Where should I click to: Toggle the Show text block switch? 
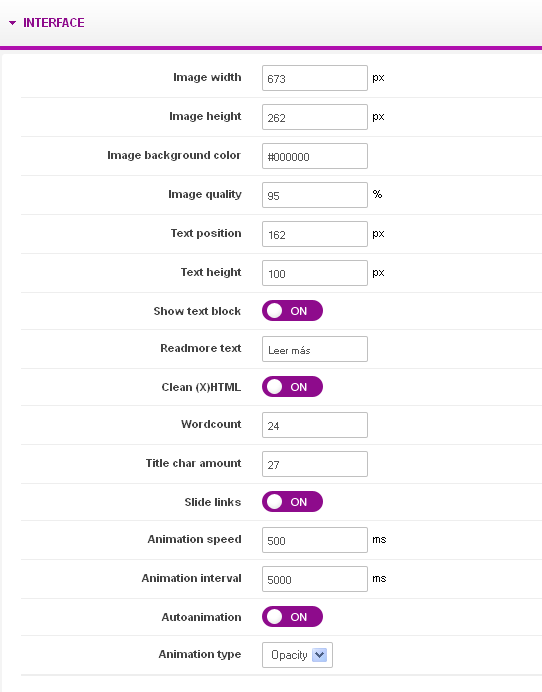[292, 311]
